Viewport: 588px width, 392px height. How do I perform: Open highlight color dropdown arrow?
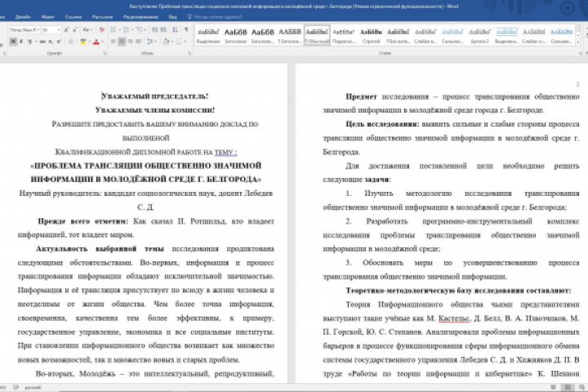pos(90,42)
